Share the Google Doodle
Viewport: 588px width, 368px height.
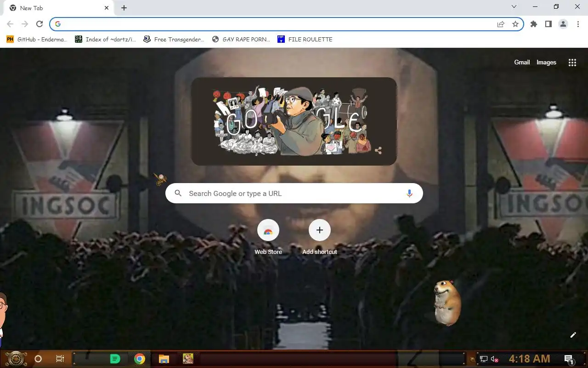point(378,150)
